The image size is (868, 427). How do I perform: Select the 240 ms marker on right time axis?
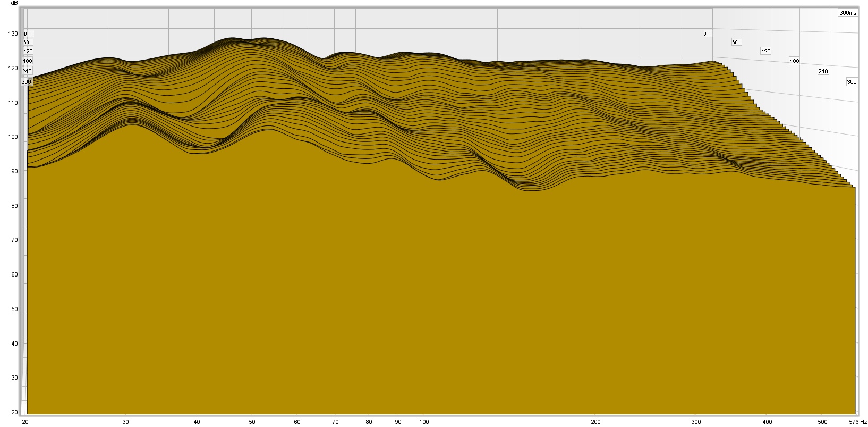823,71
